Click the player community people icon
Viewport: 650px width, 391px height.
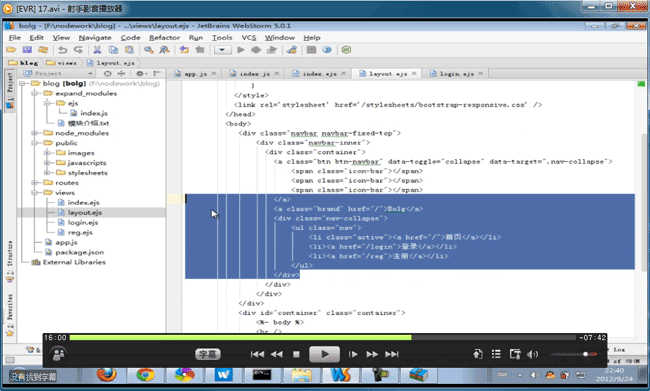coord(58,354)
